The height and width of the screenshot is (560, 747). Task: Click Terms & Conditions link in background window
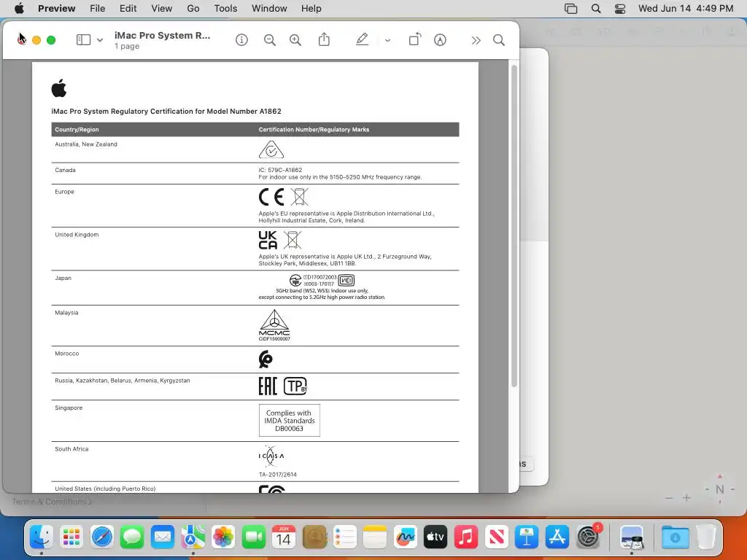coord(52,502)
